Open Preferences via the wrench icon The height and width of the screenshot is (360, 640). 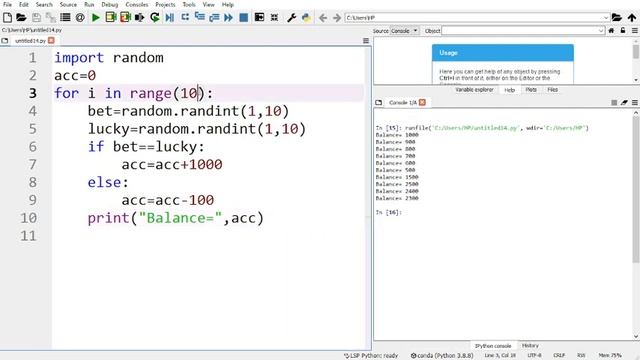(291, 18)
